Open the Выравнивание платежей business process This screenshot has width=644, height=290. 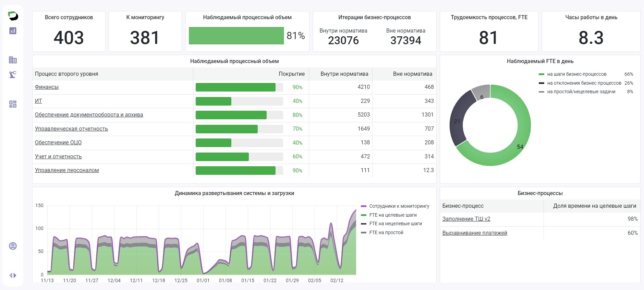tap(475, 233)
